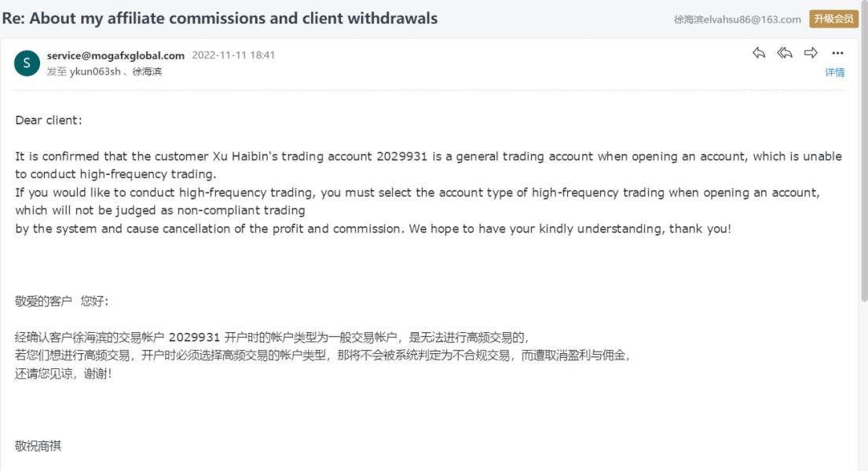
Task: Click the timestamp 2022-11-11 18:41
Action: (233, 55)
